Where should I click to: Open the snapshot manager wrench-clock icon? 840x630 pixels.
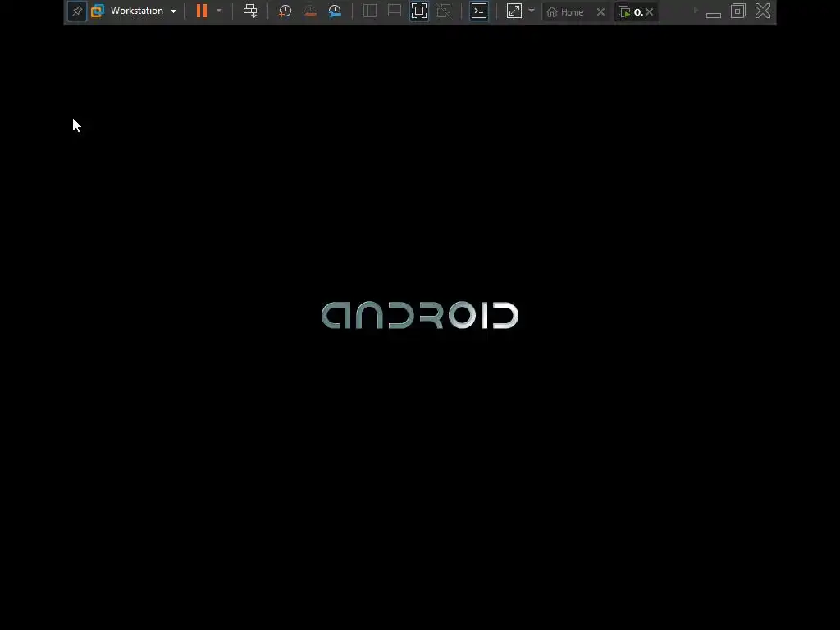point(335,11)
